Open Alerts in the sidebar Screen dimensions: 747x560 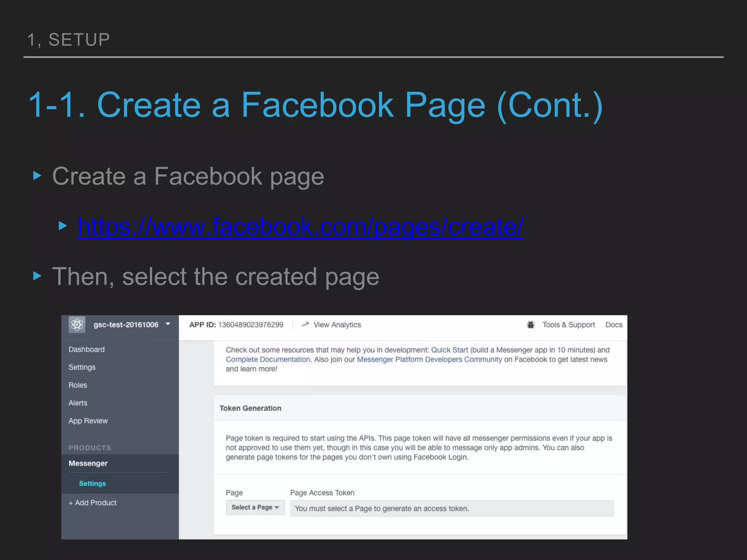pos(78,403)
